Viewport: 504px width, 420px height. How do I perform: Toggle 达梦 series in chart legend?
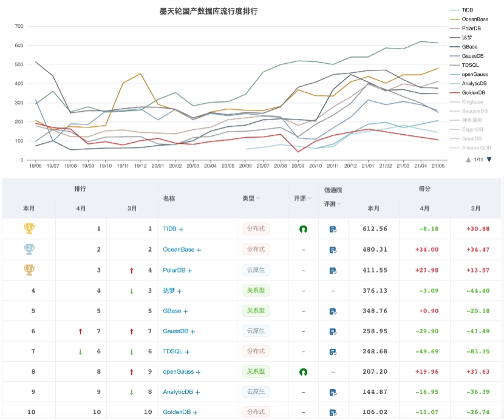tap(461, 38)
